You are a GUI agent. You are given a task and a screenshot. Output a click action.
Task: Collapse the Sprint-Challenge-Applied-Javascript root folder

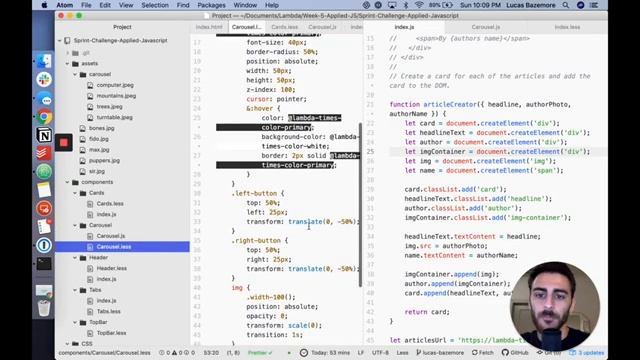(60, 40)
